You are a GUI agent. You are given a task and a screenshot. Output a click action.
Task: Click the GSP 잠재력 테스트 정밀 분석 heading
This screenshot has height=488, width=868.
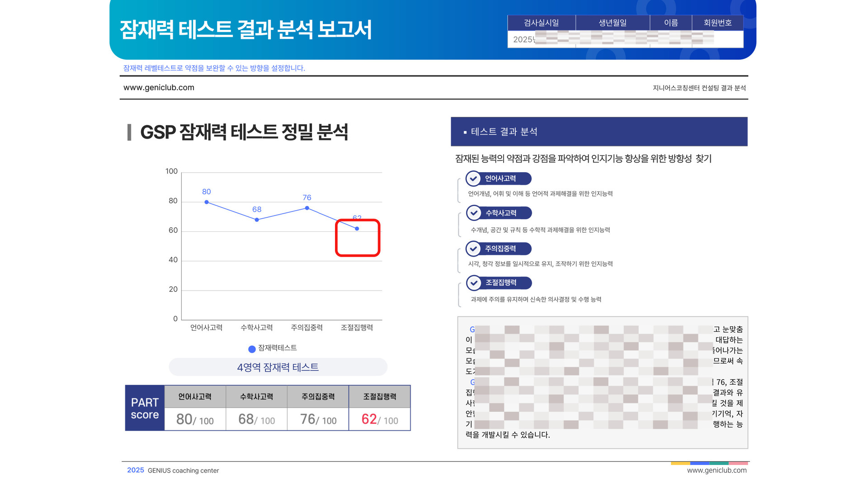[x=244, y=132]
